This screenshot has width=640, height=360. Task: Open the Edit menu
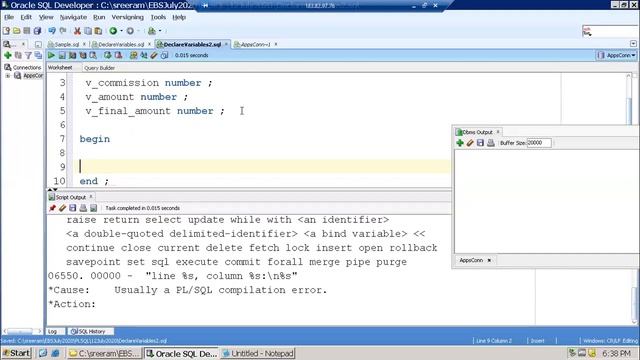pos(26,17)
